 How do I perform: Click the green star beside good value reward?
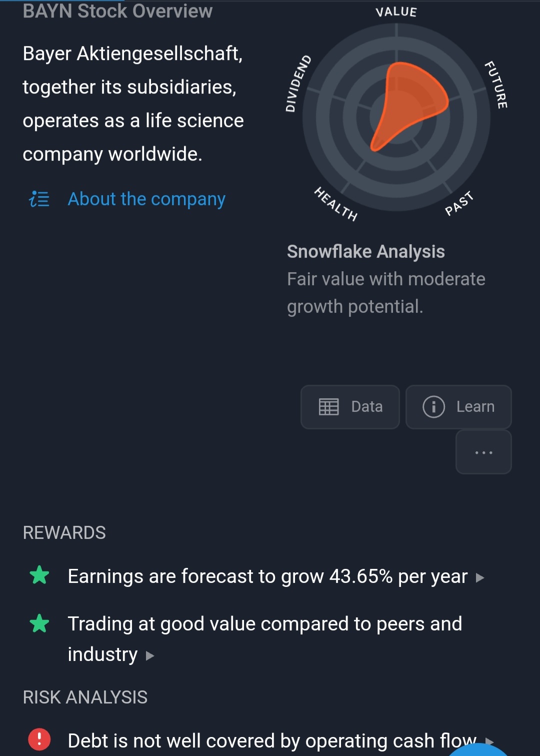(39, 623)
